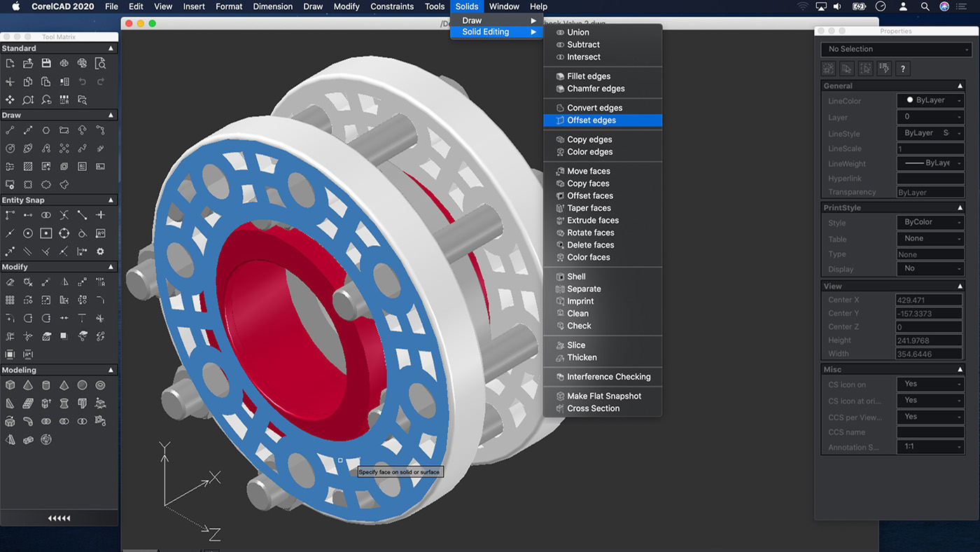Open the CS icon on Yes dropdown

pyautogui.click(x=930, y=384)
